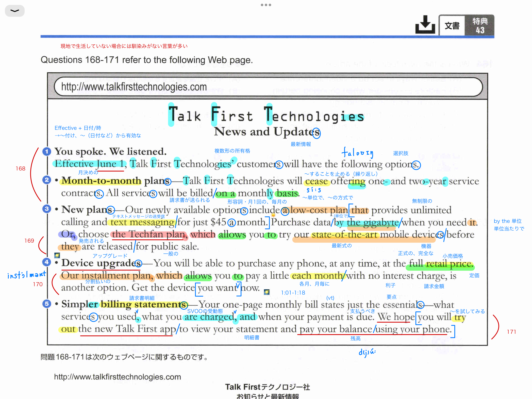Tap the red question label 168

tap(20, 168)
